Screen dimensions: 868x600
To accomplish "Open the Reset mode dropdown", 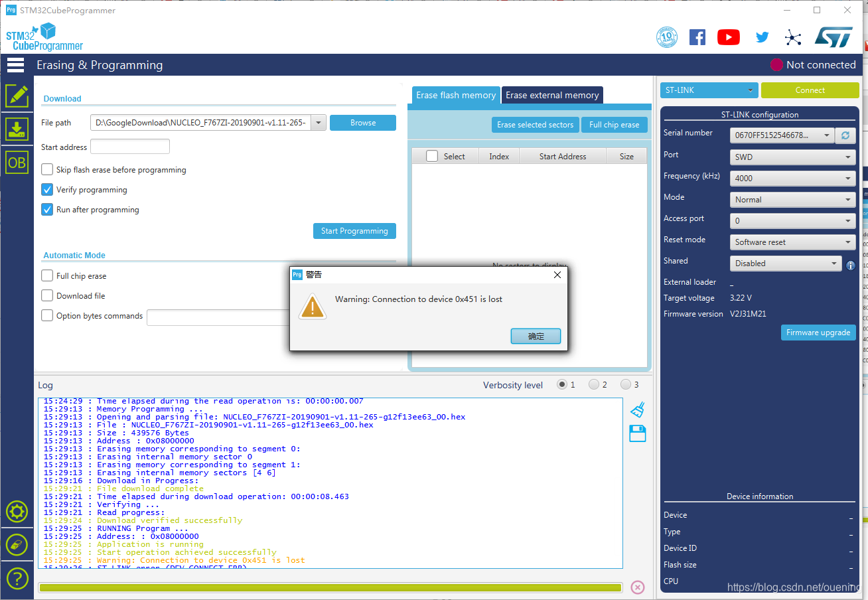I will coord(793,242).
